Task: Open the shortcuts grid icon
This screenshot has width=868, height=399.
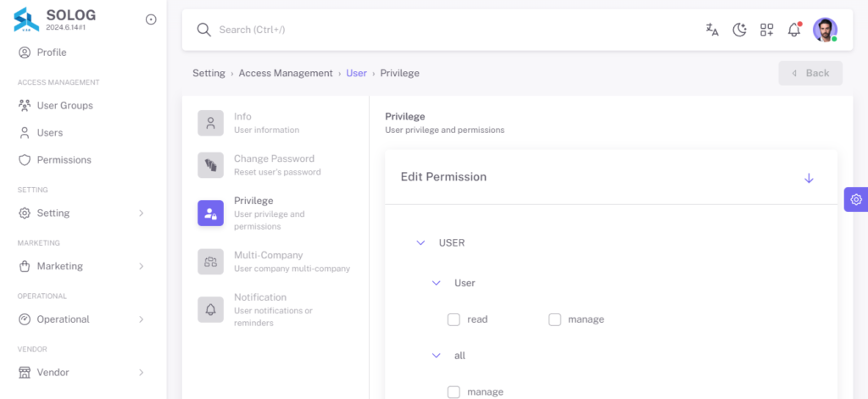Action: [766, 30]
